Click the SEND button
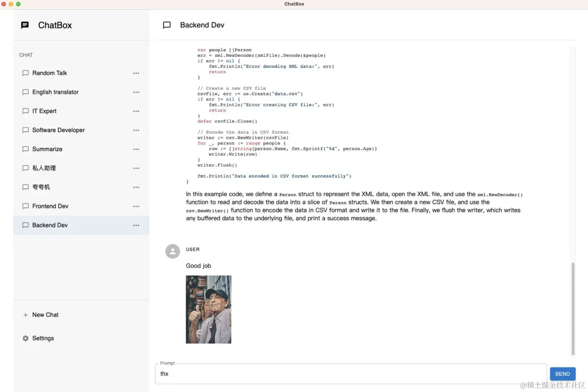The width and height of the screenshot is (588, 392). click(x=562, y=374)
